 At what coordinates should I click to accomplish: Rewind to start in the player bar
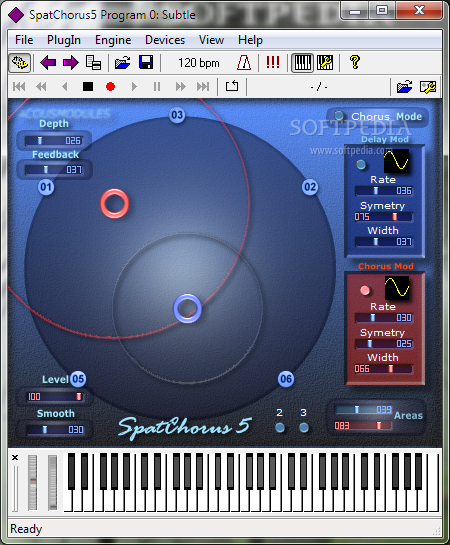click(x=19, y=87)
